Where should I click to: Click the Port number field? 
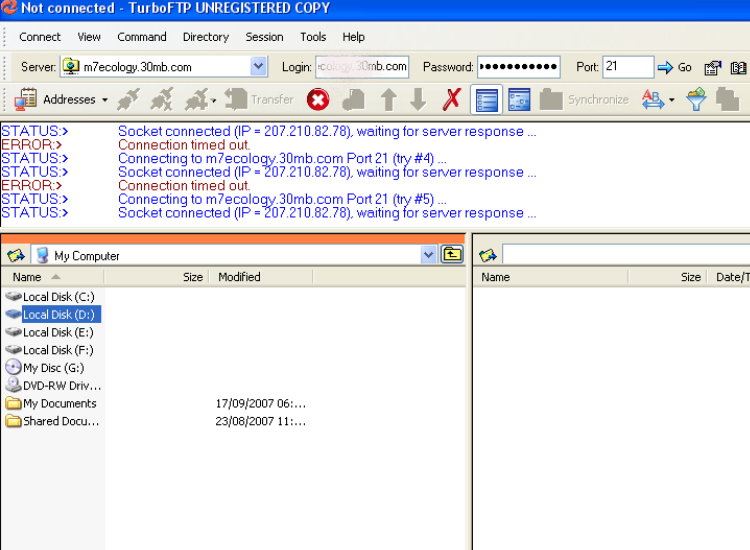627,67
